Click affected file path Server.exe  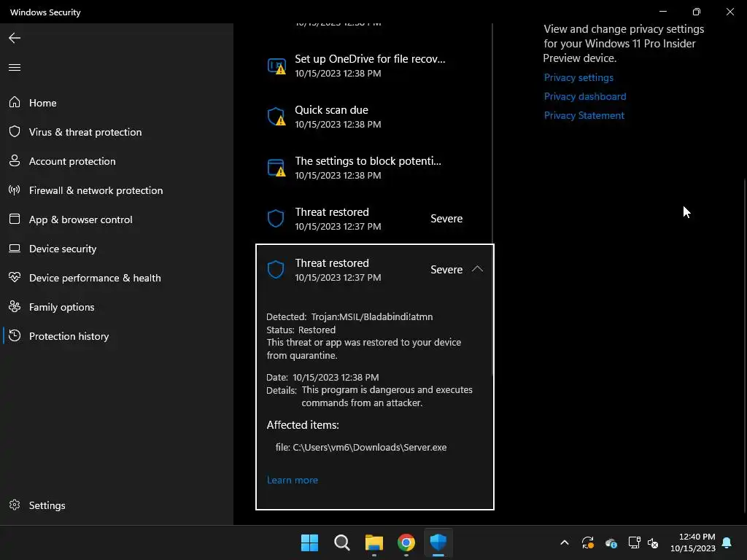click(x=360, y=447)
